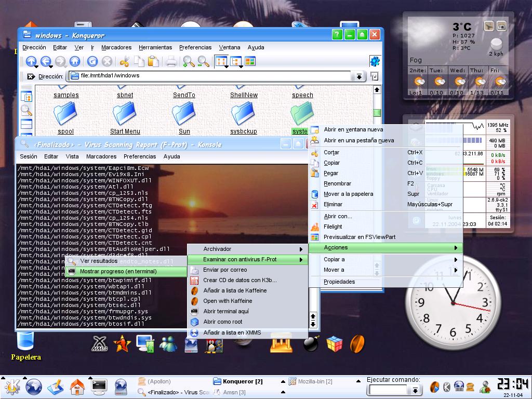Image resolution: width=532 pixels, height=399 pixels.
Task: Click the Rubik's cube dock icon
Action: click(x=334, y=344)
